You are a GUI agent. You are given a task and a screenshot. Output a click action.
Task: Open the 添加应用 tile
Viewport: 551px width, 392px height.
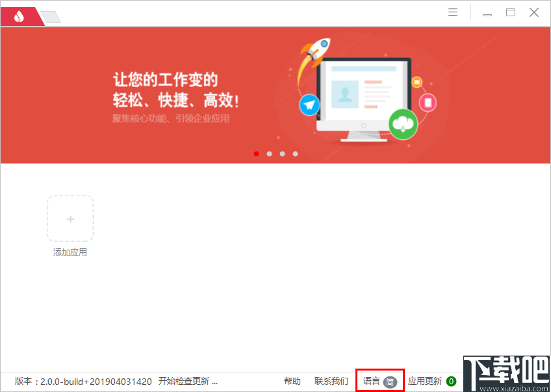[70, 252]
